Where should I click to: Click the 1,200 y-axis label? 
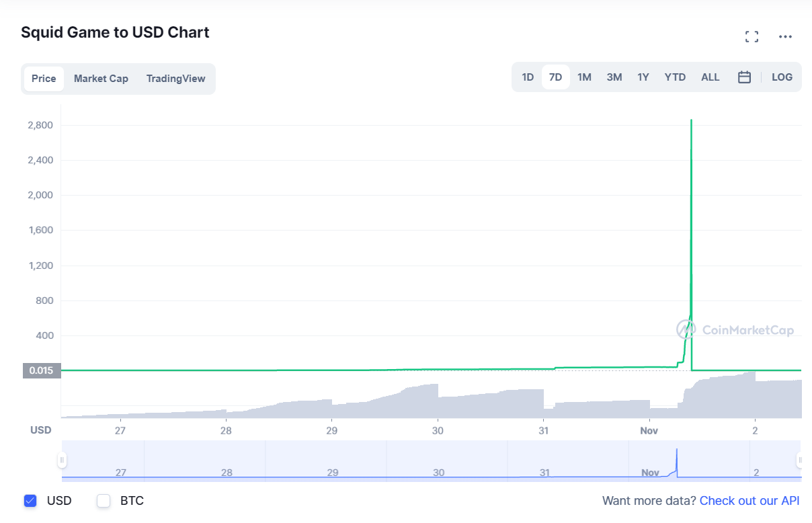tap(40, 266)
